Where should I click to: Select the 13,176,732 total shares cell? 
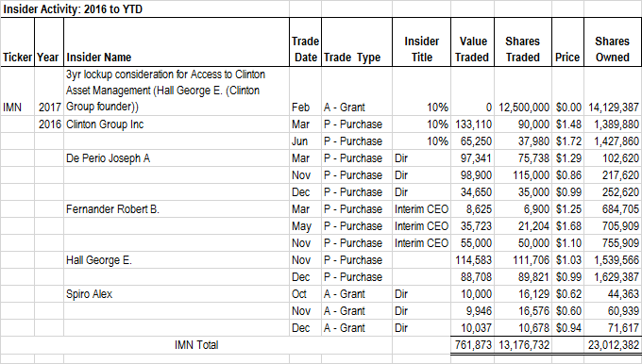click(523, 345)
